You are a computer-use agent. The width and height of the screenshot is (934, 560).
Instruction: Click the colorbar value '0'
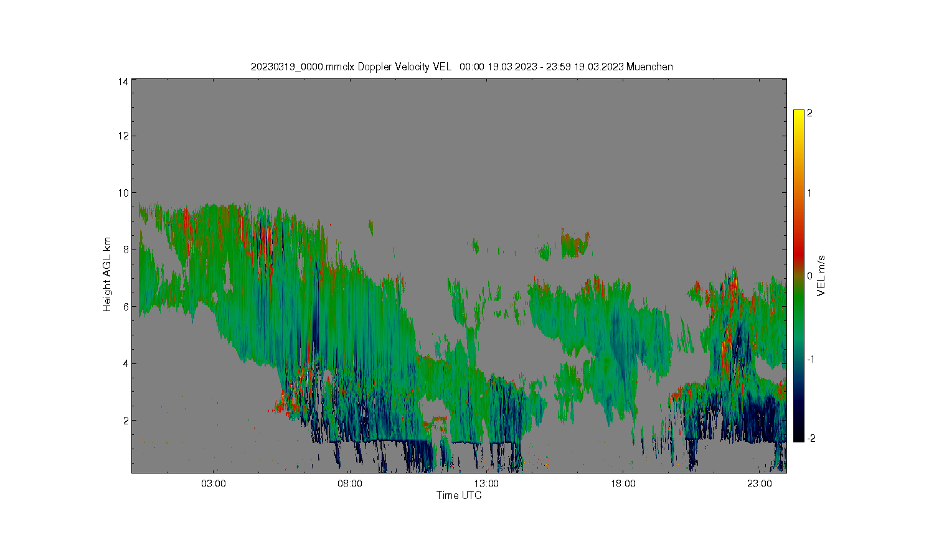[x=809, y=276]
